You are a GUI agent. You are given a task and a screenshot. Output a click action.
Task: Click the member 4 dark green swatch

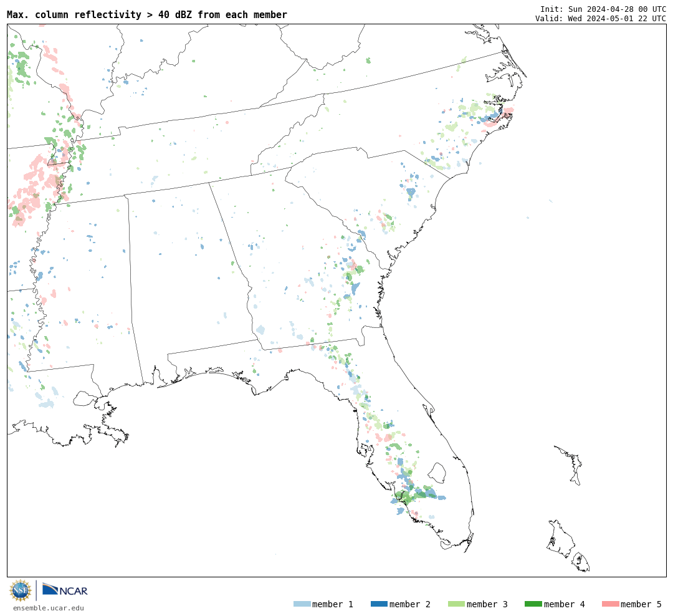[533, 604]
